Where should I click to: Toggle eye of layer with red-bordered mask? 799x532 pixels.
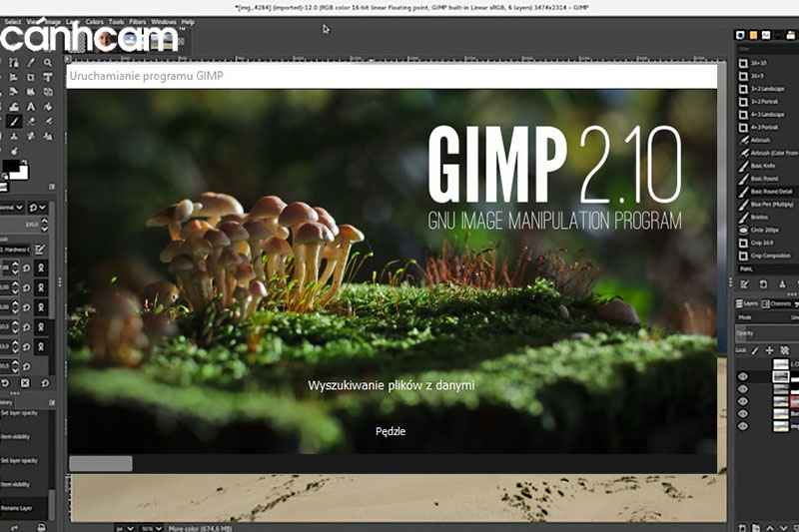coord(743,401)
